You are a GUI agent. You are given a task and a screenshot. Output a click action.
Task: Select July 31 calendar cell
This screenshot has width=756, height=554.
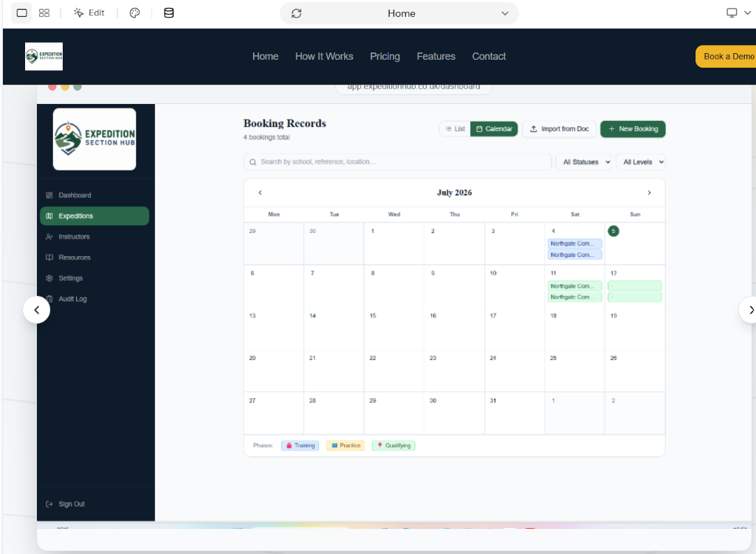point(515,413)
